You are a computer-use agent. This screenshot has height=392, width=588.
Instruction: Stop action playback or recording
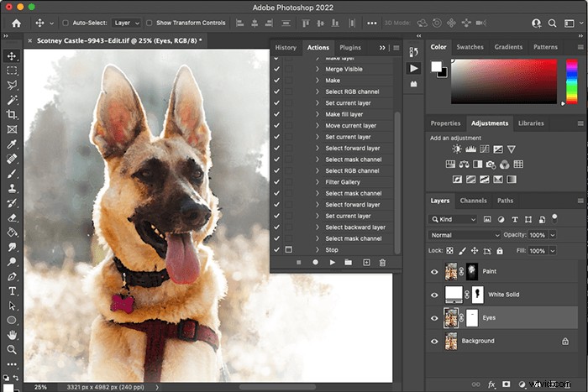pos(299,263)
